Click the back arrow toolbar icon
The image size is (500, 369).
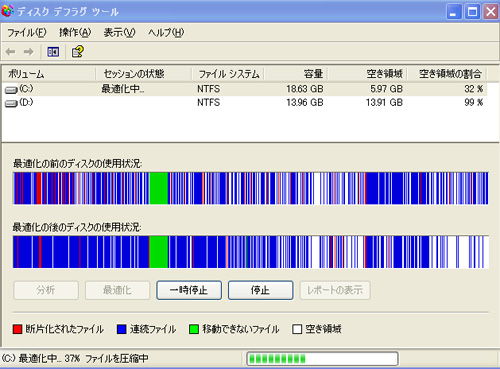click(11, 52)
